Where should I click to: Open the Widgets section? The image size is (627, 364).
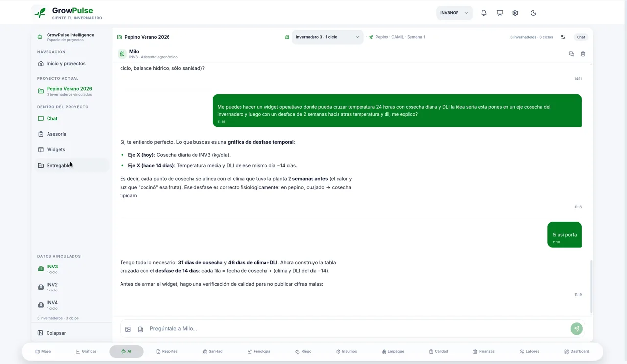point(71,150)
